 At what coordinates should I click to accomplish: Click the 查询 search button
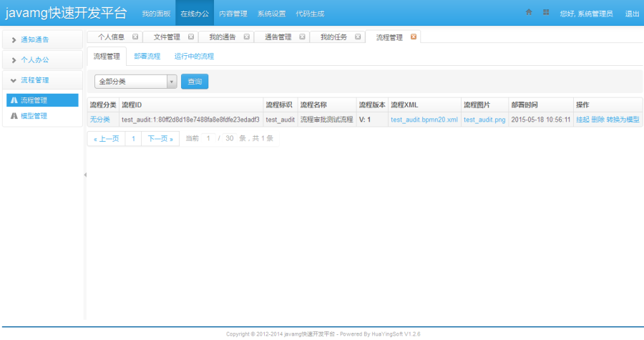tap(195, 82)
